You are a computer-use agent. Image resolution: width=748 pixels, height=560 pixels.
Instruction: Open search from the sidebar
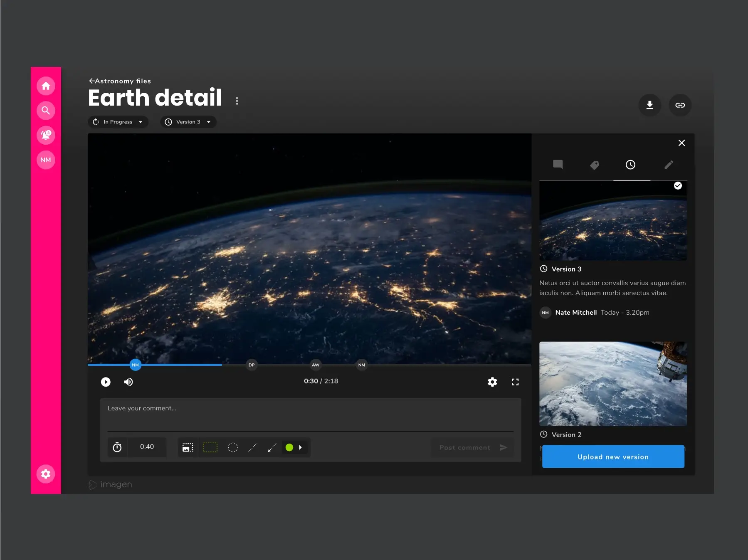coord(46,111)
